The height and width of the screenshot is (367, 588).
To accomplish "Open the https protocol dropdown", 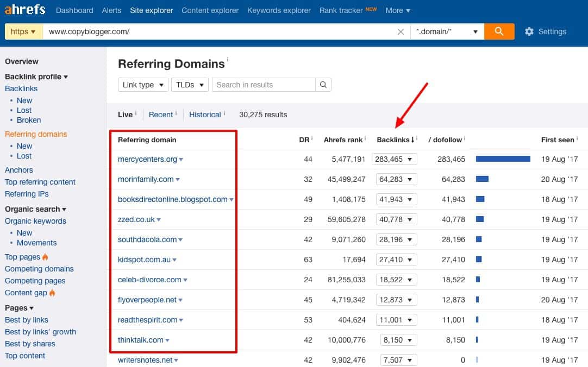I will point(23,31).
